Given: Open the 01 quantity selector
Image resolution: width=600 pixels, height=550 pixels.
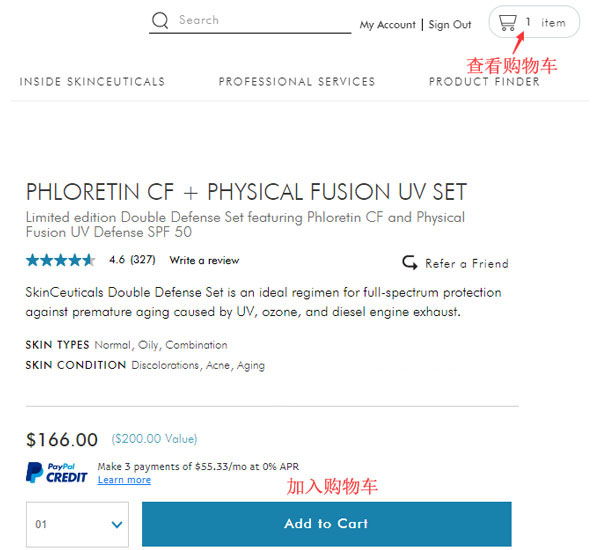Looking at the screenshot, I should pos(77,524).
